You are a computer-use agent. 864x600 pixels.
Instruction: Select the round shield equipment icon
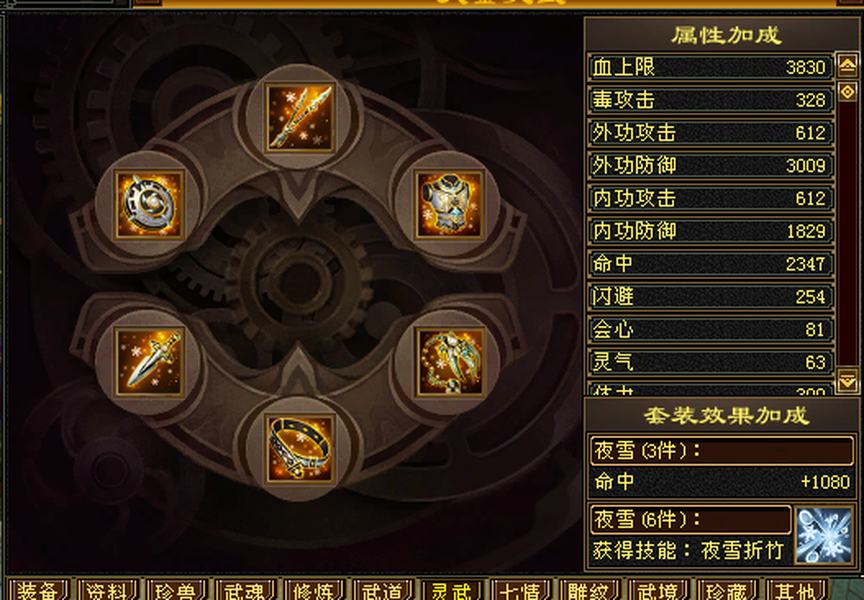(x=149, y=204)
